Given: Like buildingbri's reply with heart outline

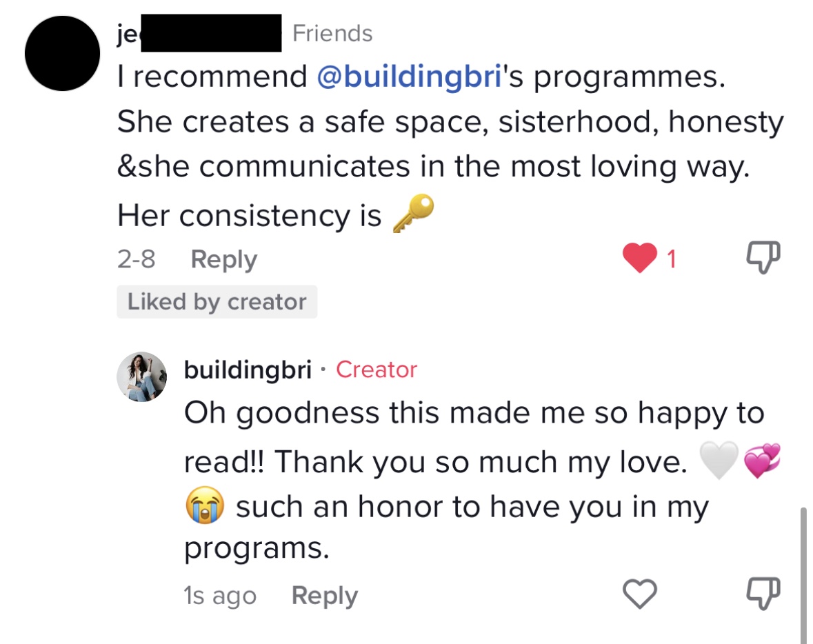Looking at the screenshot, I should coord(639,594).
